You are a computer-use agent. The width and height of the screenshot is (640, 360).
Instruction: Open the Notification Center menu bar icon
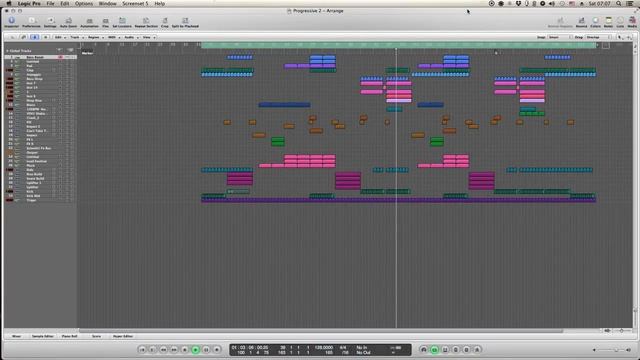(x=630, y=4)
